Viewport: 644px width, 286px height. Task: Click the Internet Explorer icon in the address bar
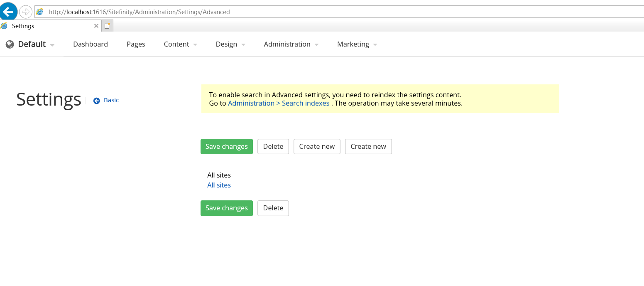pyautogui.click(x=39, y=11)
